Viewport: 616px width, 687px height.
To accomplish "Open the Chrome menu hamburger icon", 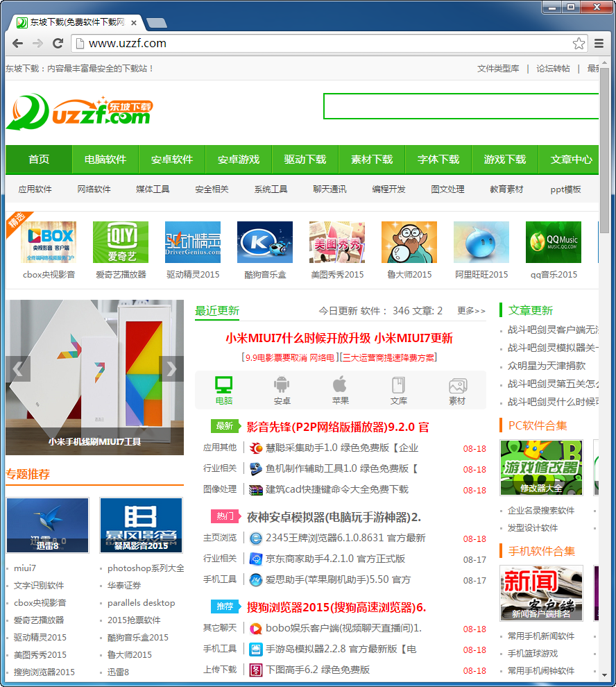I will click(599, 44).
